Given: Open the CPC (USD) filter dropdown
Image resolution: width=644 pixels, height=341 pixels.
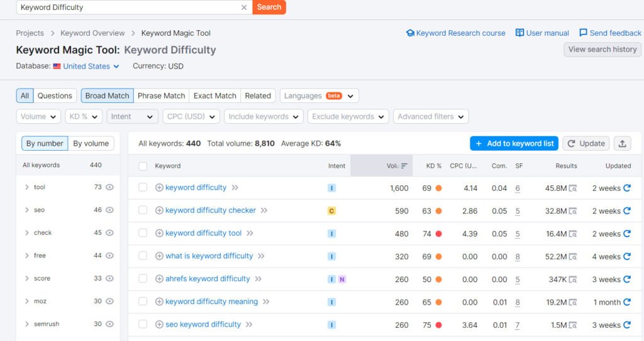Looking at the screenshot, I should point(191,117).
